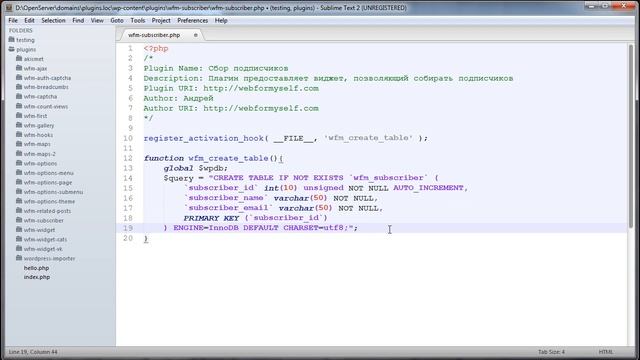This screenshot has height=360, width=640.
Task: Open the Help menu
Action: pos(221,20)
